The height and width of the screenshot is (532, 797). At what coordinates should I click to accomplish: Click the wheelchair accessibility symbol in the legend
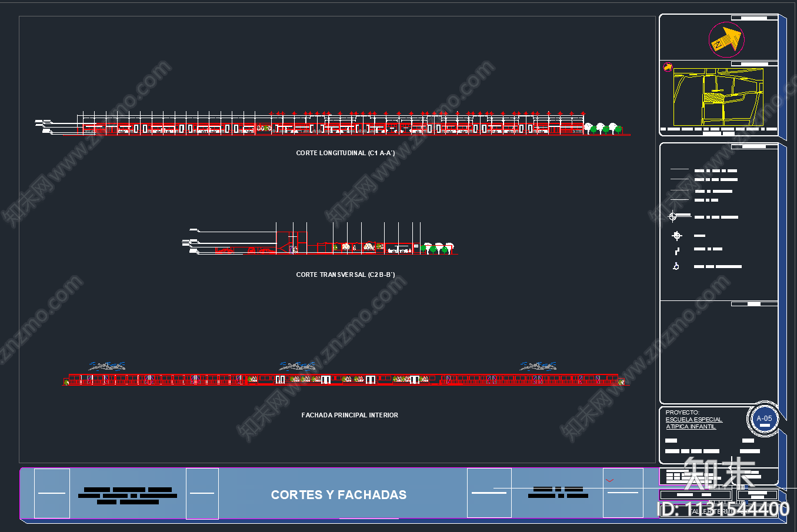676,266
